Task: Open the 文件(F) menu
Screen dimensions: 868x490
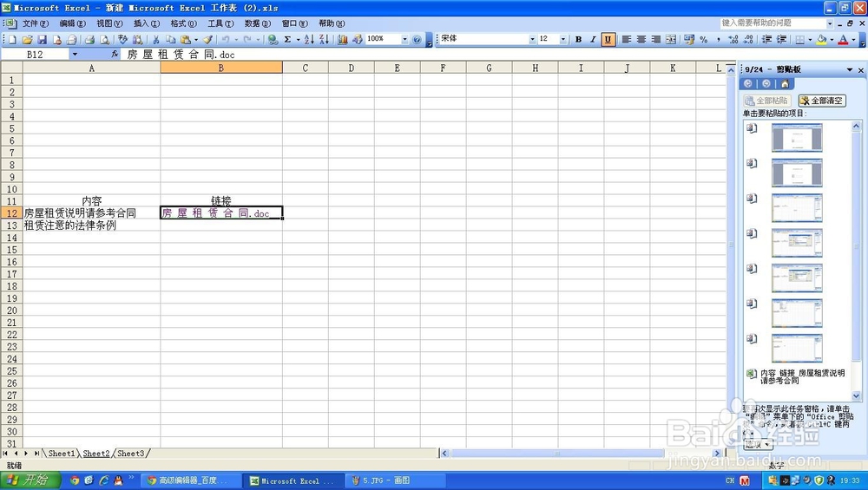Action: (x=36, y=23)
